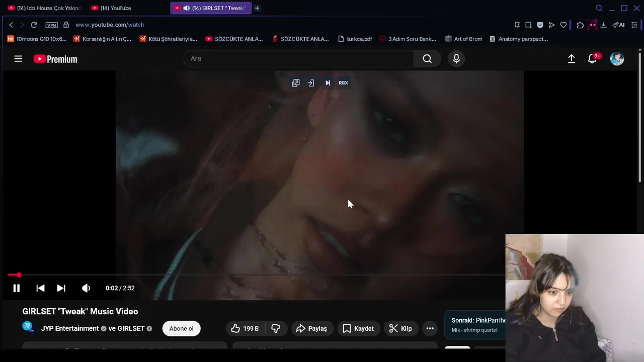Go to YouTube Premium home logo
Screen dimensions: 644x362
55,59
